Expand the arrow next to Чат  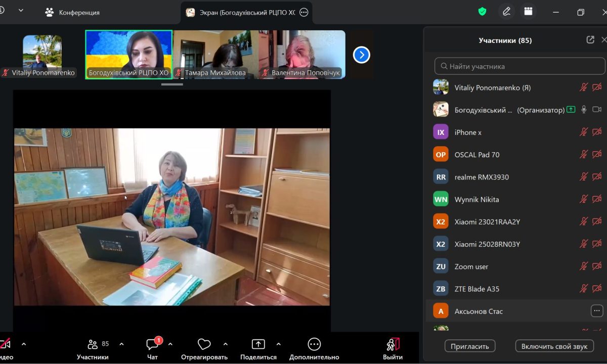[170, 344]
